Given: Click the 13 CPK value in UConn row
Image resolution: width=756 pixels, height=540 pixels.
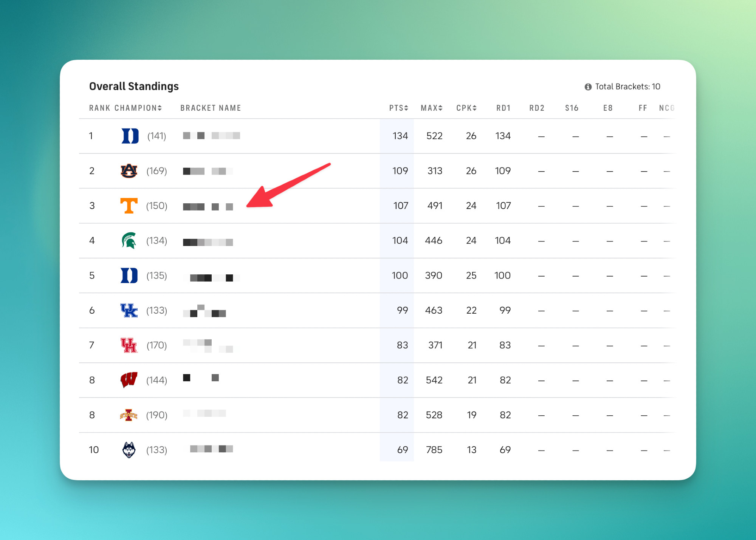Looking at the screenshot, I should pos(471,450).
